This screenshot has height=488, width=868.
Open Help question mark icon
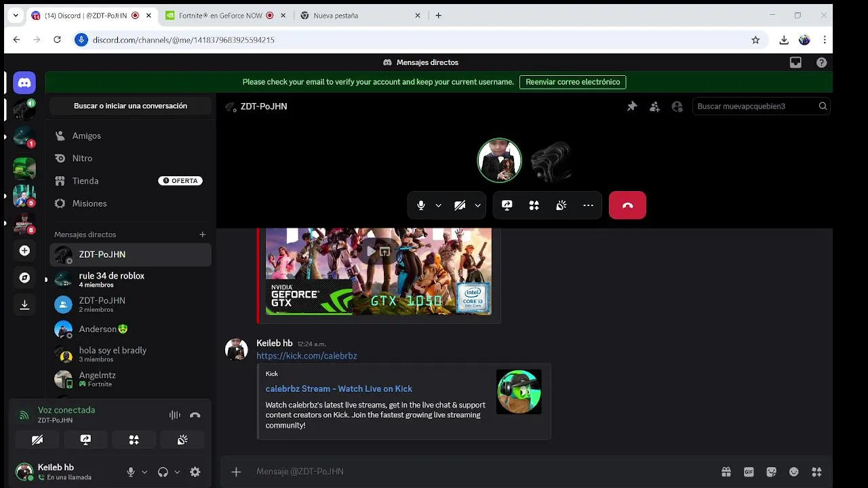[x=821, y=62]
